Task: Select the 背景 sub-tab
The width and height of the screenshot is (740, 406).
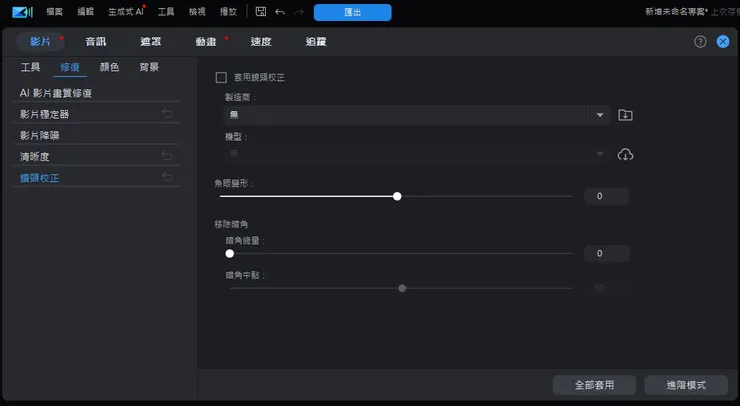Action: click(149, 67)
